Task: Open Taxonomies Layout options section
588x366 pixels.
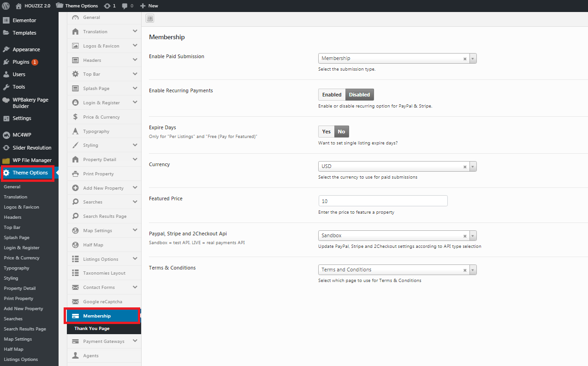Action: [104, 273]
